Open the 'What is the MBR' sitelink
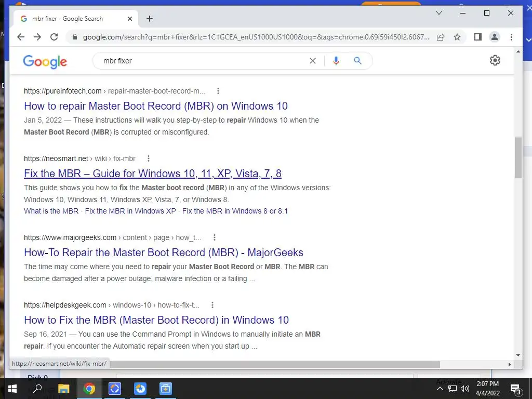The height and width of the screenshot is (399, 532). [x=51, y=211]
